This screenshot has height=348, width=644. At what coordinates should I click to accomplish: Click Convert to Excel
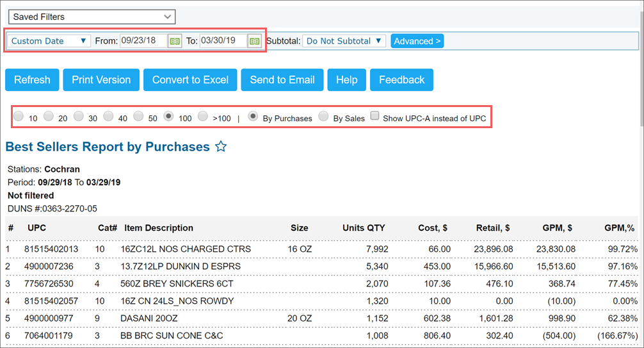click(190, 80)
